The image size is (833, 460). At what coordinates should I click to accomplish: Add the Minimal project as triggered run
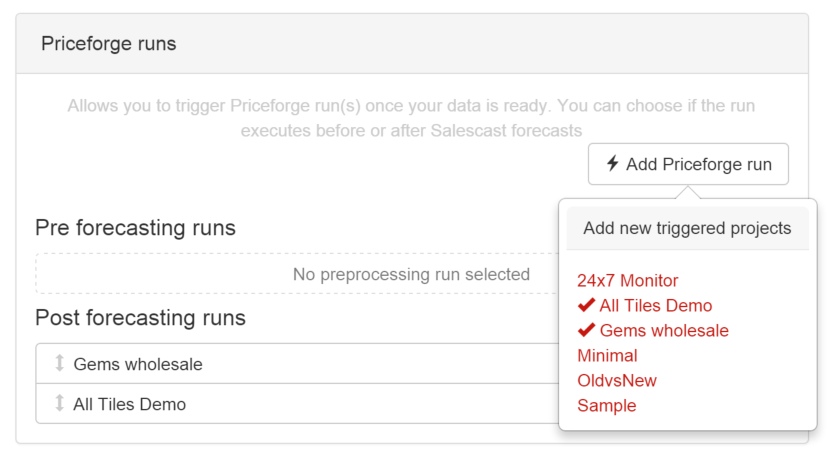click(x=607, y=356)
